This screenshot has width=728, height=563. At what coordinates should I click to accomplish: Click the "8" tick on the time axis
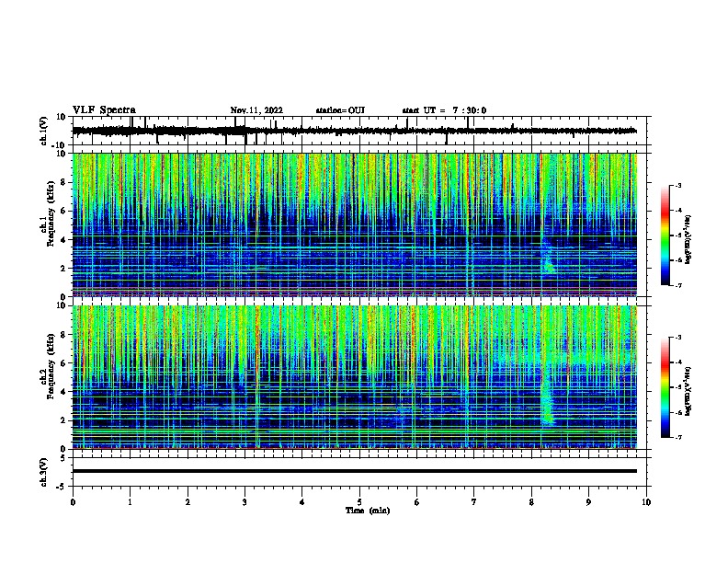click(x=531, y=502)
